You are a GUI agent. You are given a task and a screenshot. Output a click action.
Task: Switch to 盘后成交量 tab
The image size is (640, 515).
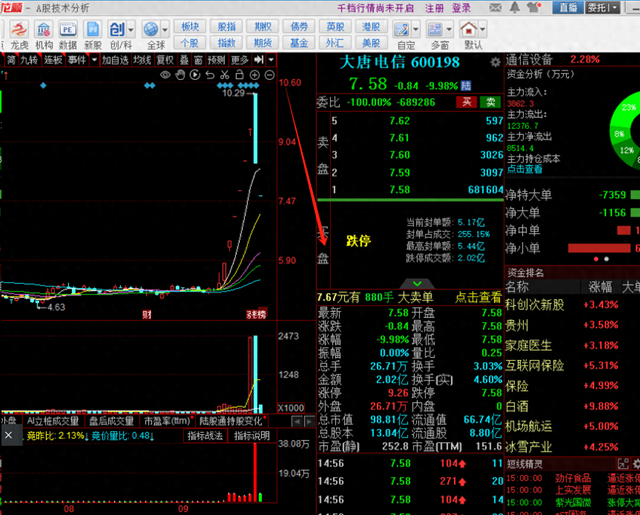[x=111, y=421]
